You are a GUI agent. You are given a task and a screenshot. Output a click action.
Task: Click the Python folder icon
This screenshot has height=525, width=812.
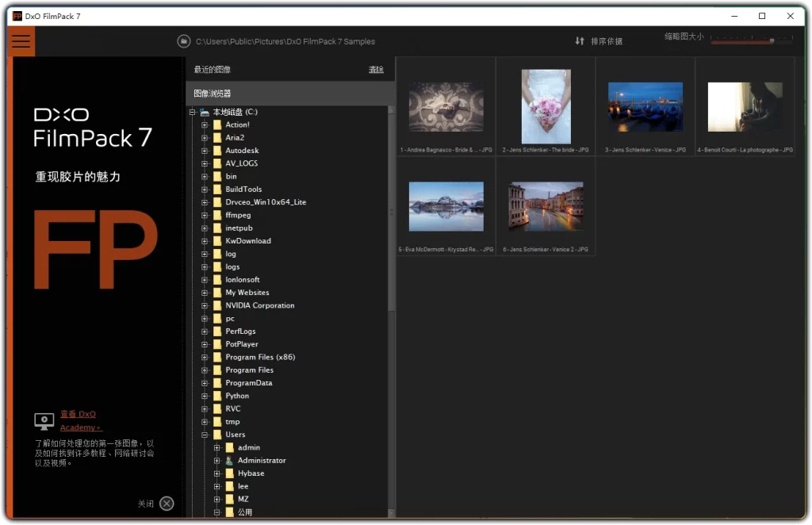pos(217,396)
